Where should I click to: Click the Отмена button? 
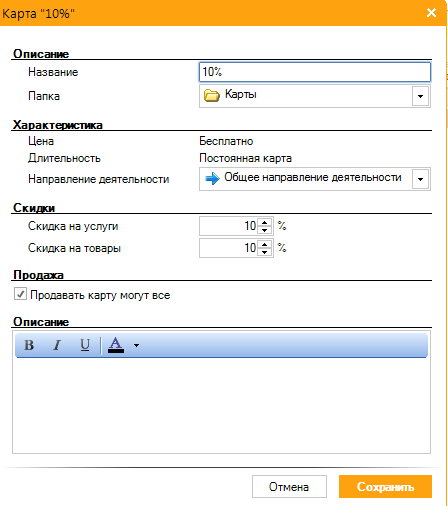point(289,487)
